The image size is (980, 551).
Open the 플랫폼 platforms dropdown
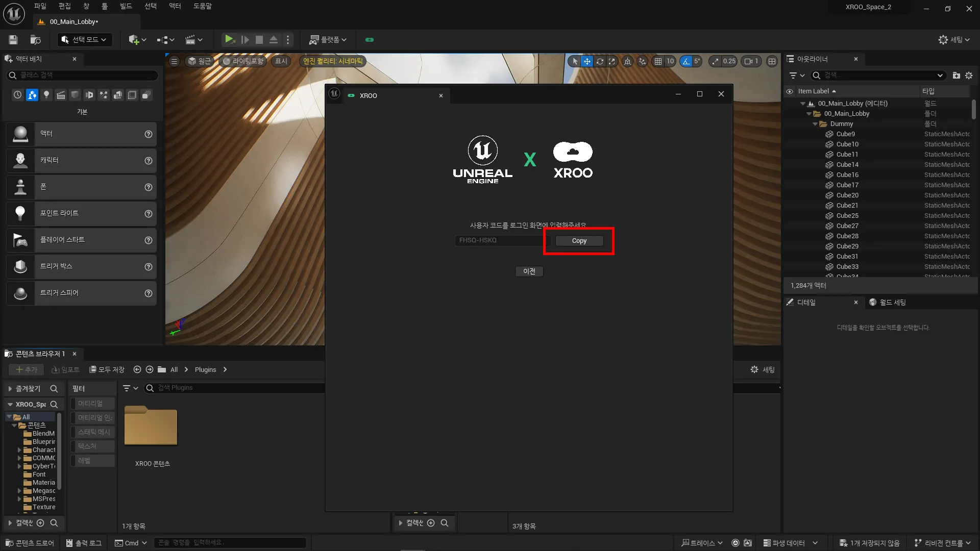coord(328,40)
